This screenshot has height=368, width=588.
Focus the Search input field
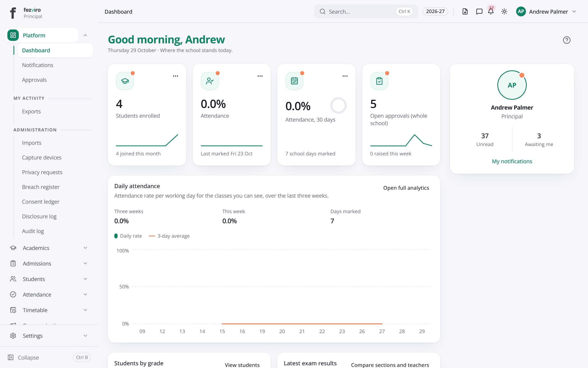[x=366, y=11]
